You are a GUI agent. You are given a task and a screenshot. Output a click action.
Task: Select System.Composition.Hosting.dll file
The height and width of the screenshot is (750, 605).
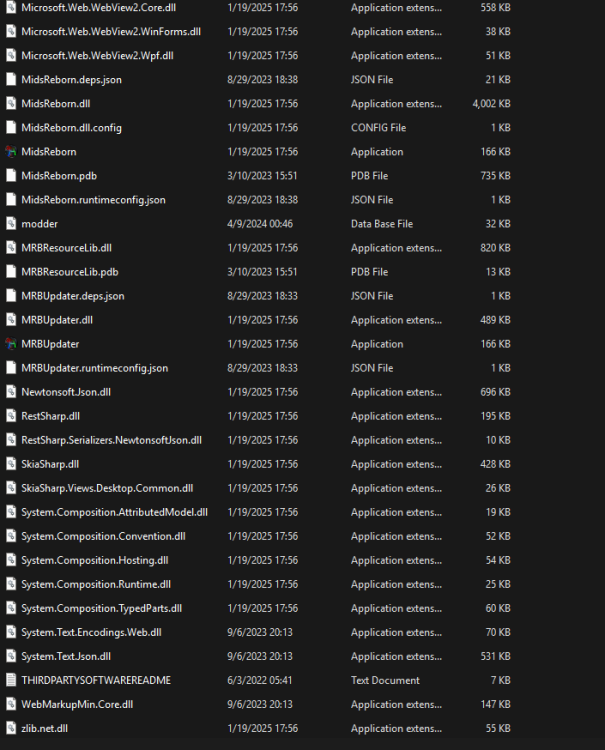coord(94,560)
